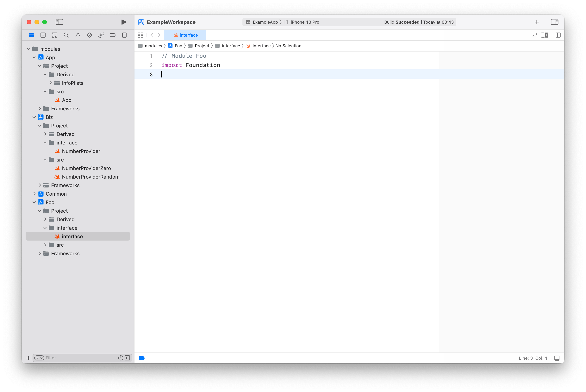Click line number 1 in the gutter
Viewport: 586px width, 392px height.
(151, 56)
